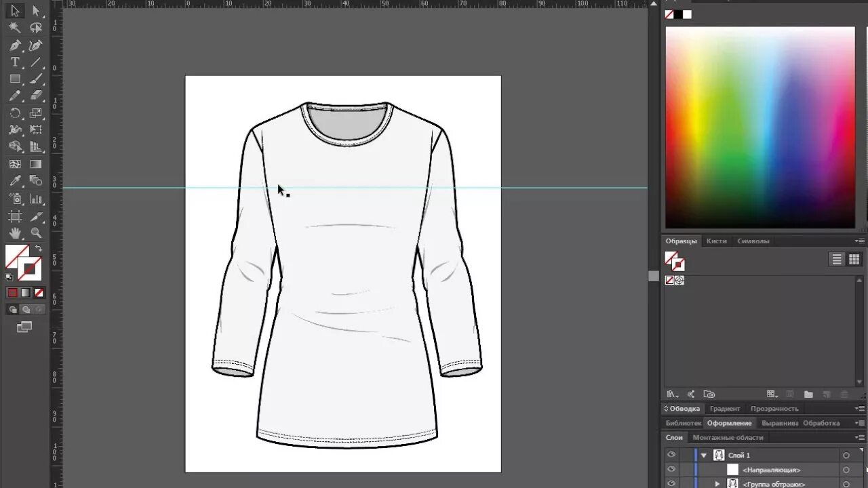868x488 pixels.
Task: Activate the Artboard tool
Action: pyautogui.click(x=15, y=217)
